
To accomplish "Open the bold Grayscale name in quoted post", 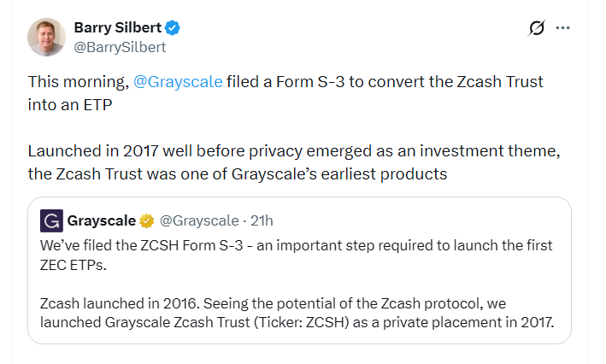I will tap(101, 220).
